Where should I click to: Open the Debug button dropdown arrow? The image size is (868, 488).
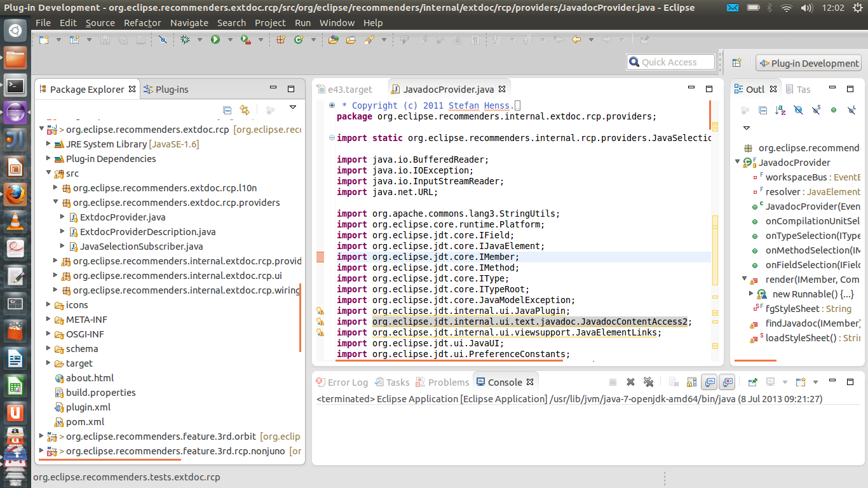click(200, 39)
